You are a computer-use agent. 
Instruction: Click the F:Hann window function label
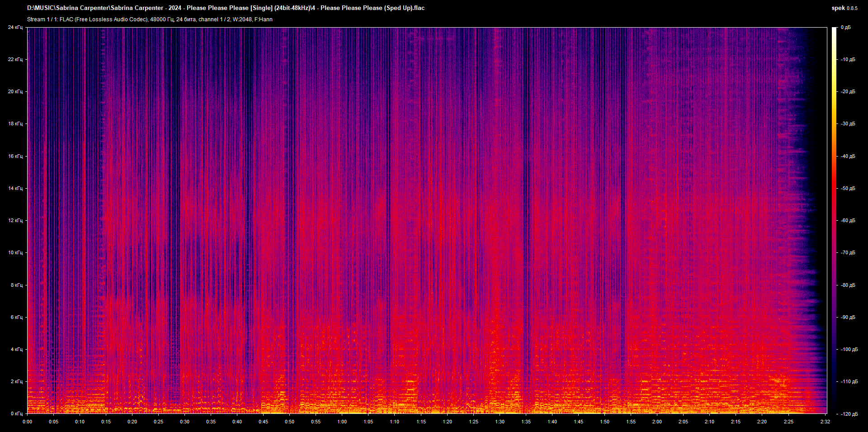[264, 19]
